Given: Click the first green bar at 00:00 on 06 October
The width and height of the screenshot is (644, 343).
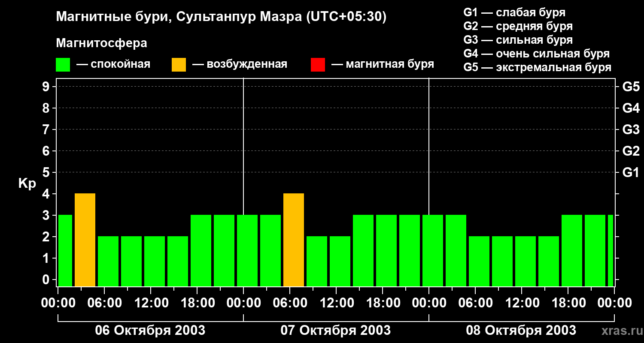Looking at the screenshot, I should click(65, 251).
